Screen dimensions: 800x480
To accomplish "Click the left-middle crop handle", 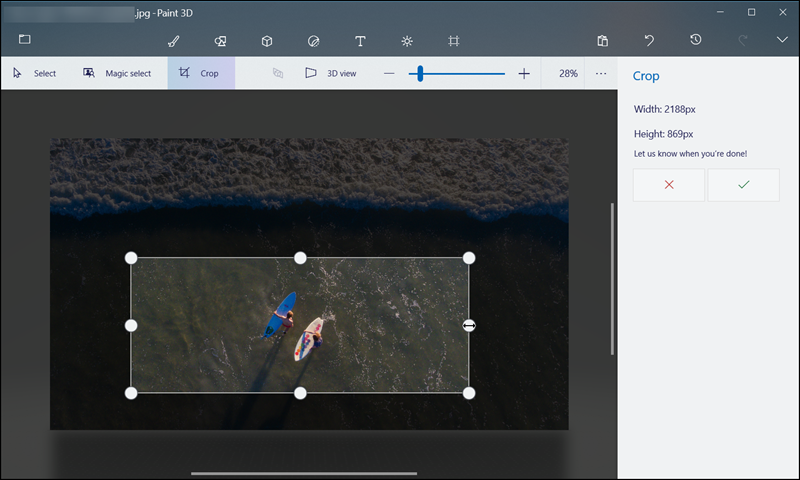I will point(131,325).
